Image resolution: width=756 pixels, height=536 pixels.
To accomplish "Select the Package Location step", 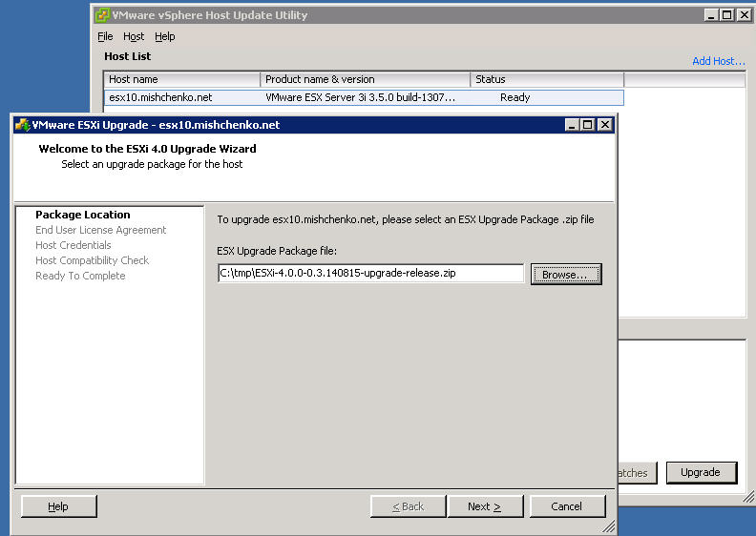I will [83, 215].
